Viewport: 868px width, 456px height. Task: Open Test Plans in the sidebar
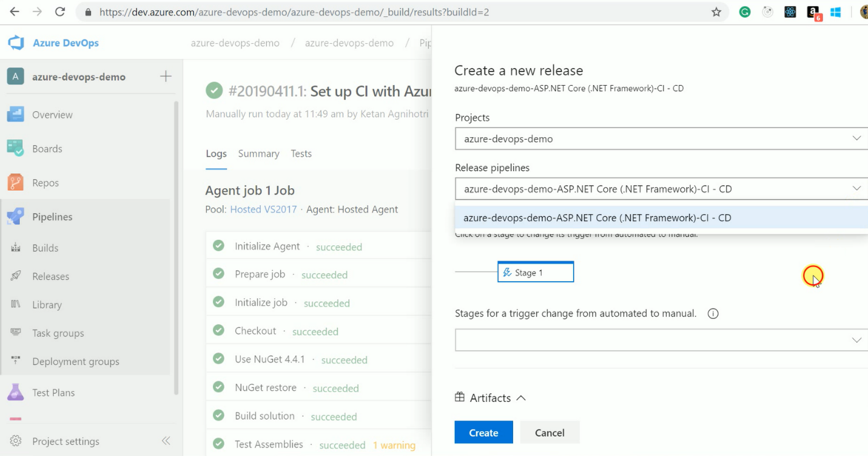(x=53, y=393)
